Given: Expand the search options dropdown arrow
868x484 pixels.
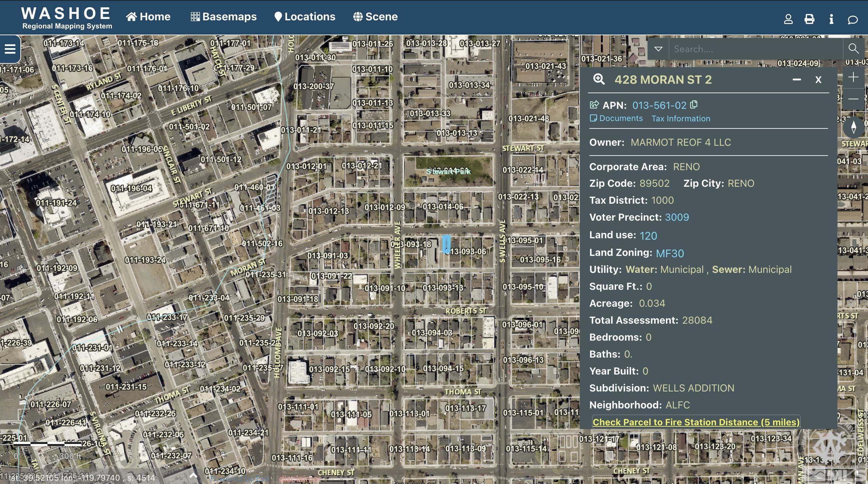Looking at the screenshot, I should tap(658, 49).
